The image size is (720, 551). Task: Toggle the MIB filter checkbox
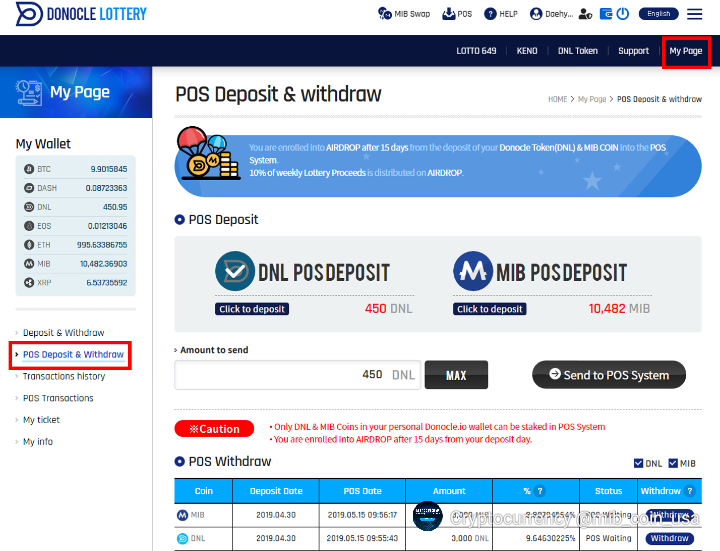coord(672,463)
